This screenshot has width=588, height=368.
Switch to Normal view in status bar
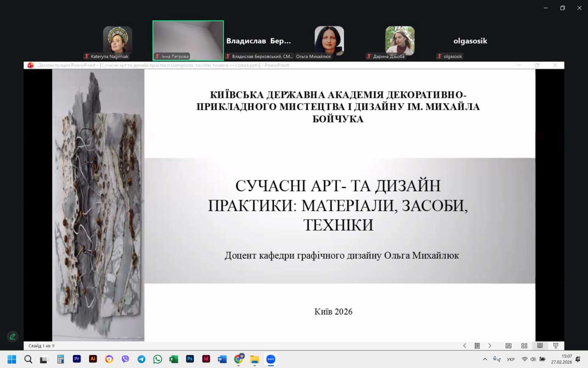pos(509,345)
